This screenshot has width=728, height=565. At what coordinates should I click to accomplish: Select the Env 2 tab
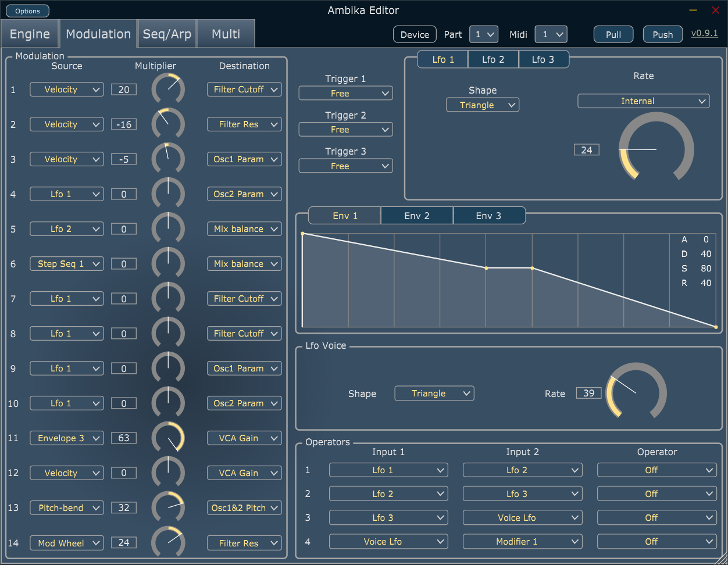pyautogui.click(x=417, y=216)
